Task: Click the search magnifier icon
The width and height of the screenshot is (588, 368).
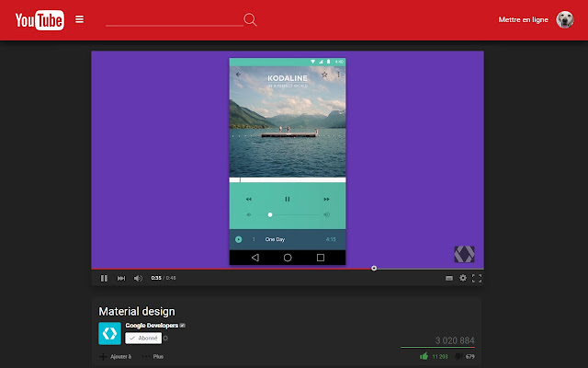Action: pyautogui.click(x=250, y=19)
